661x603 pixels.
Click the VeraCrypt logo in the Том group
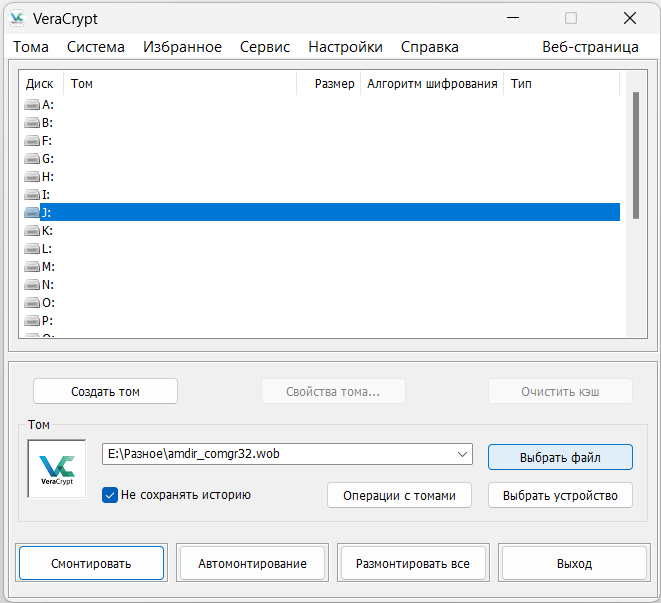(x=57, y=469)
